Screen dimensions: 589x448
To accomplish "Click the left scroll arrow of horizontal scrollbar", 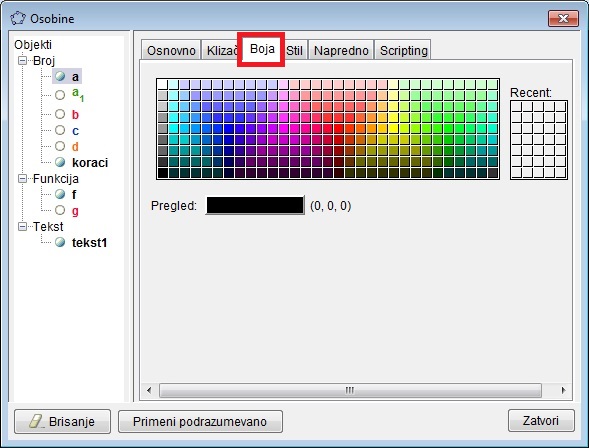I will pyautogui.click(x=149, y=390).
